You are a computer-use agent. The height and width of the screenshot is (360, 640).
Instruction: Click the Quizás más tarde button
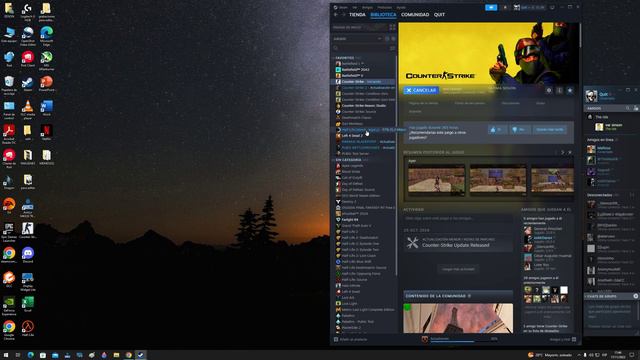click(550, 129)
